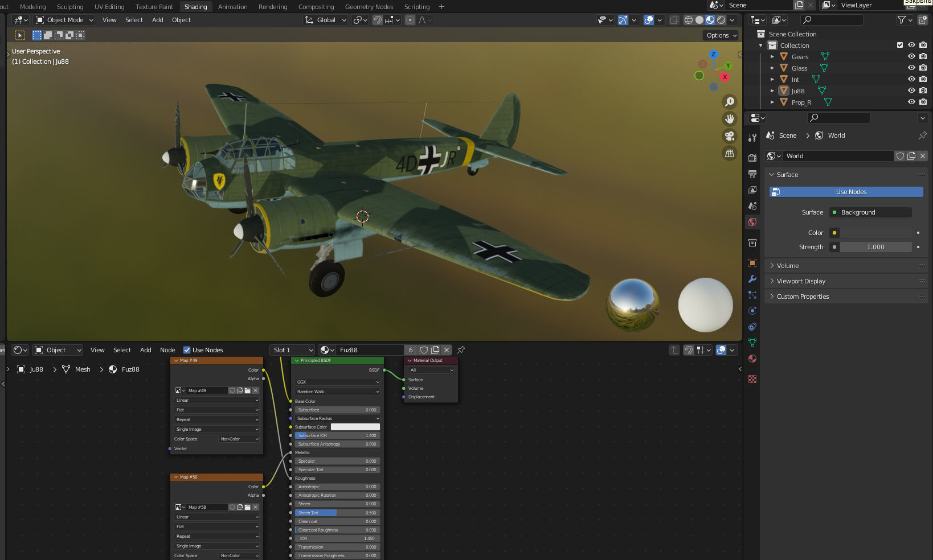Pin the node editor material
Viewport: 933px width, 560px height.
point(461,350)
